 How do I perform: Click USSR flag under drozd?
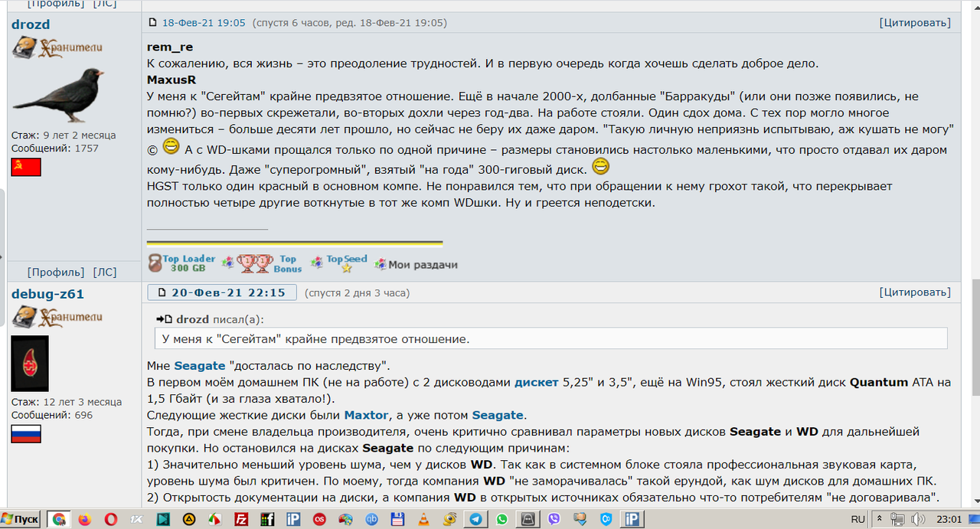(26, 167)
